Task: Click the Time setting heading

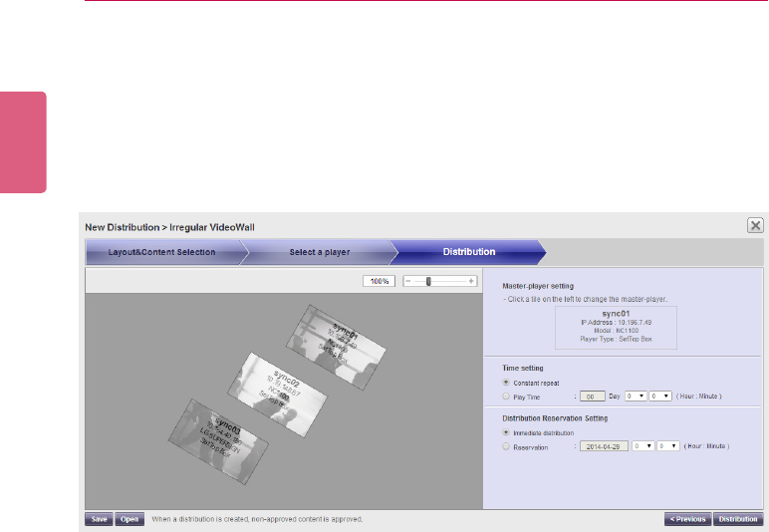Action: click(523, 368)
